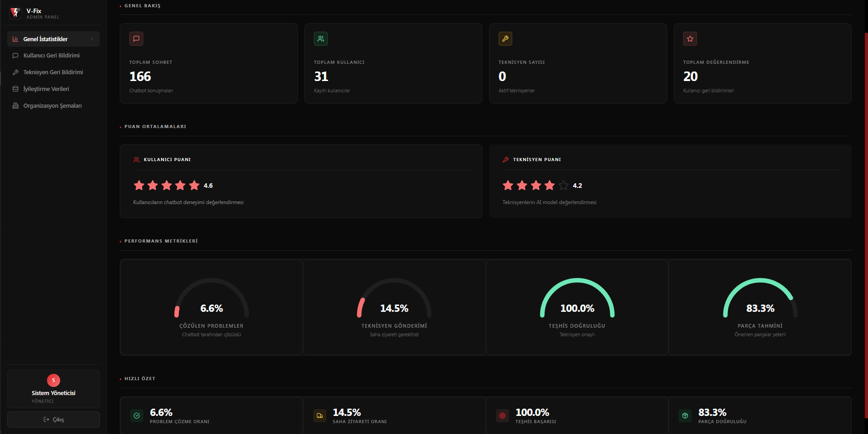Click the box icon for Parça Doğruluğu
The image size is (868, 434).
pos(685,415)
